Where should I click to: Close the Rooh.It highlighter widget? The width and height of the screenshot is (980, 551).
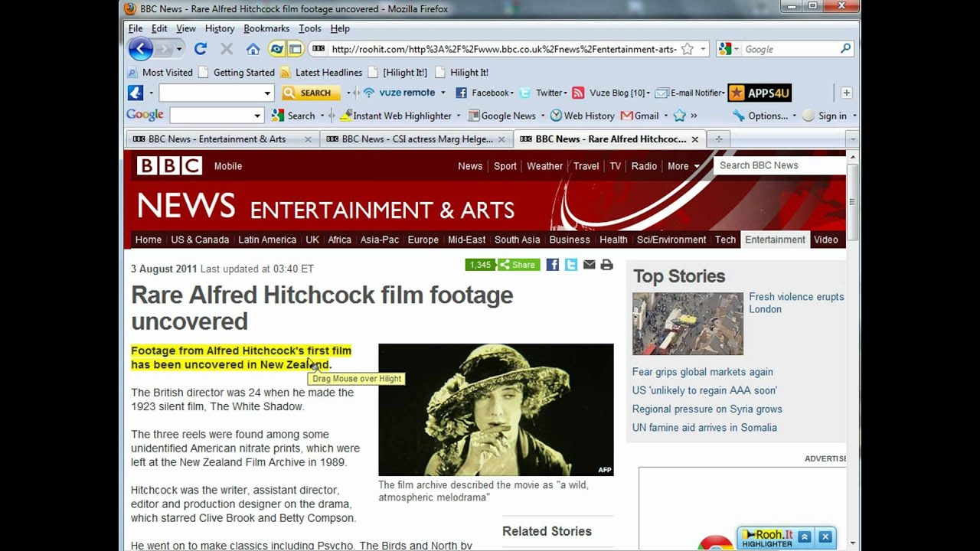(x=825, y=537)
